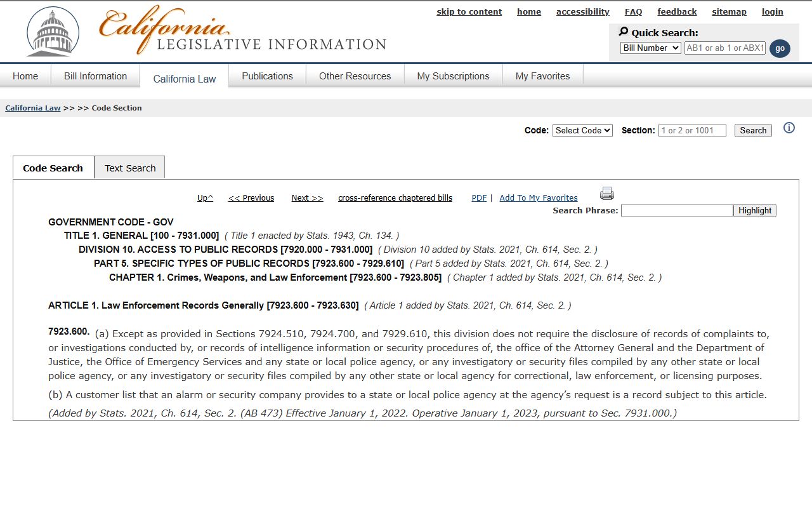Screen dimensions: 812x508
Task: Select the California Law tab
Action: point(185,79)
